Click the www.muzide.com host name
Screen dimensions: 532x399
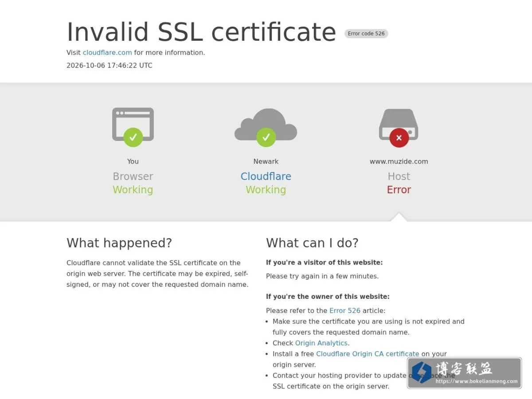(399, 161)
